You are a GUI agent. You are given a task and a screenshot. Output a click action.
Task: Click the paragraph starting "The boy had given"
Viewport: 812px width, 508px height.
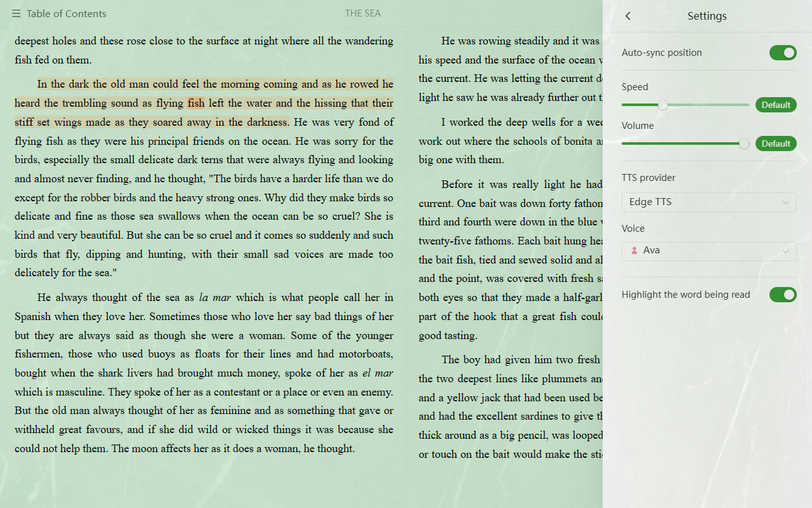click(x=511, y=407)
